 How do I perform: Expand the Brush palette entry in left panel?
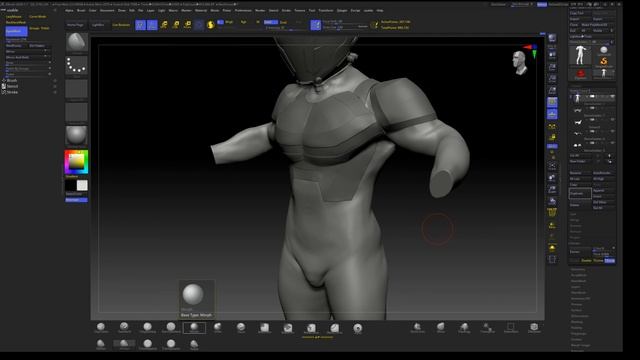12,80
